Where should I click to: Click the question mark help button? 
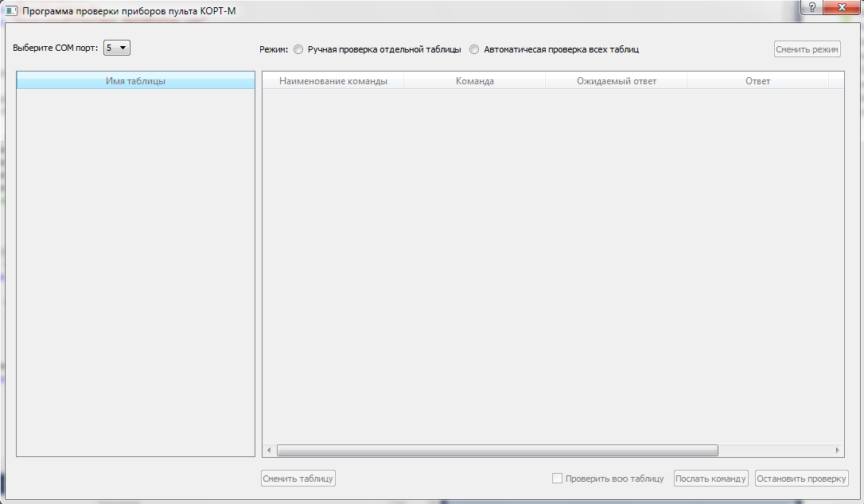click(811, 7)
